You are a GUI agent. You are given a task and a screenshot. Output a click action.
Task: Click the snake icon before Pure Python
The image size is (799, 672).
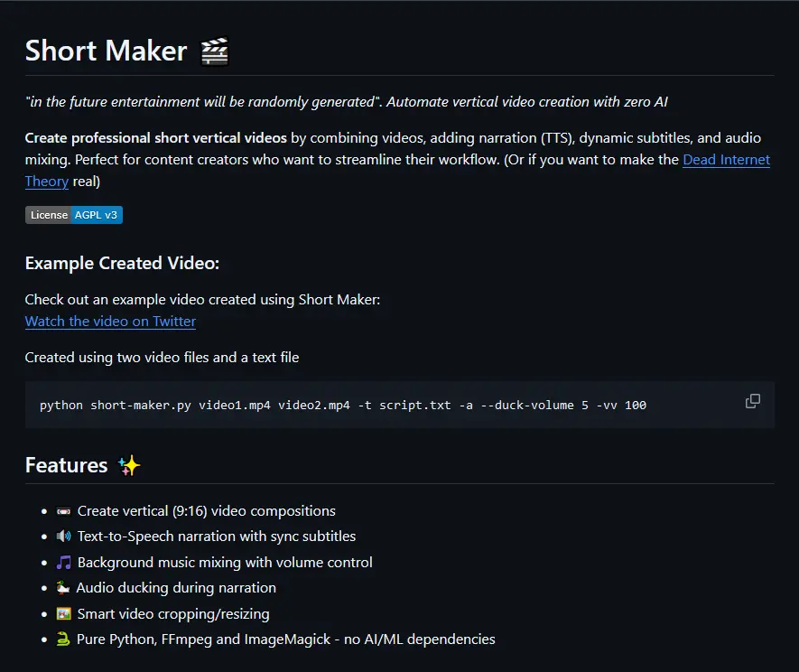63,639
